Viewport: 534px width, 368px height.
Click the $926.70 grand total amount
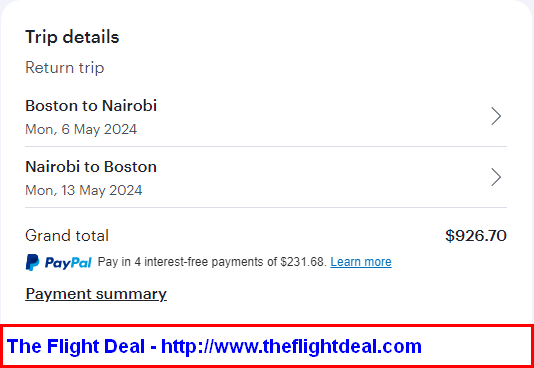[x=476, y=236]
